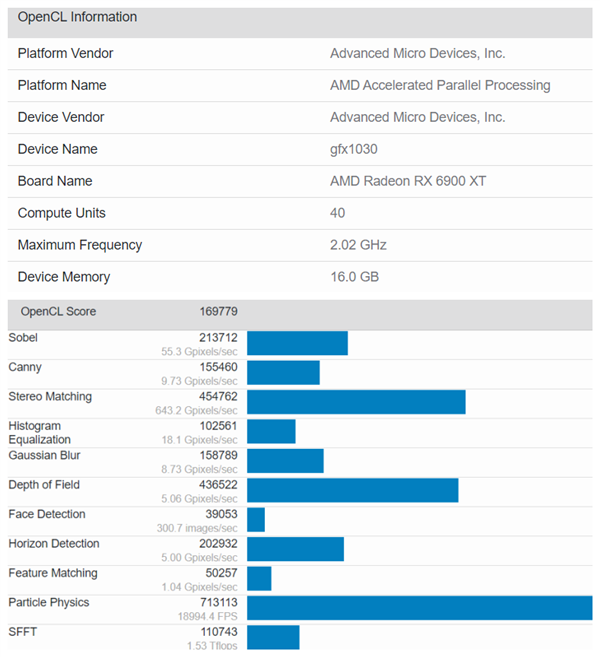Click the 2.02 GHz maximum frequency value
Image resolution: width=600 pixels, height=657 pixels.
pyautogui.click(x=358, y=245)
